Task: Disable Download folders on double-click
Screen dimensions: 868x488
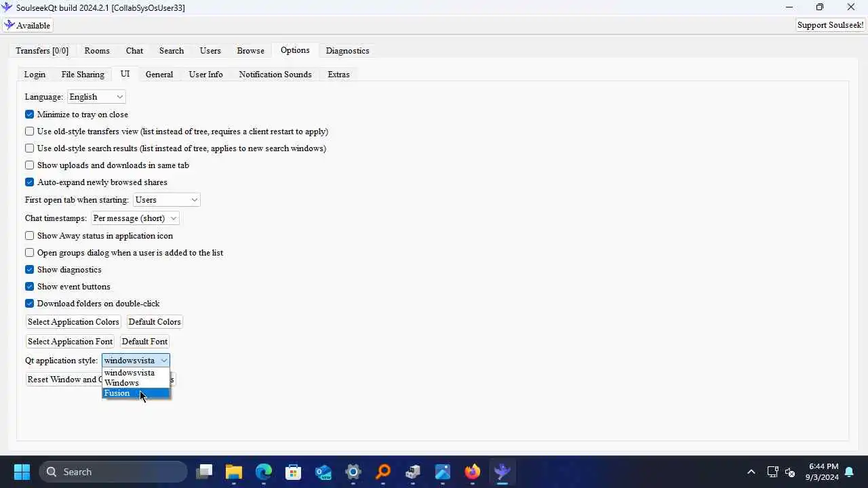Action: pyautogui.click(x=30, y=304)
